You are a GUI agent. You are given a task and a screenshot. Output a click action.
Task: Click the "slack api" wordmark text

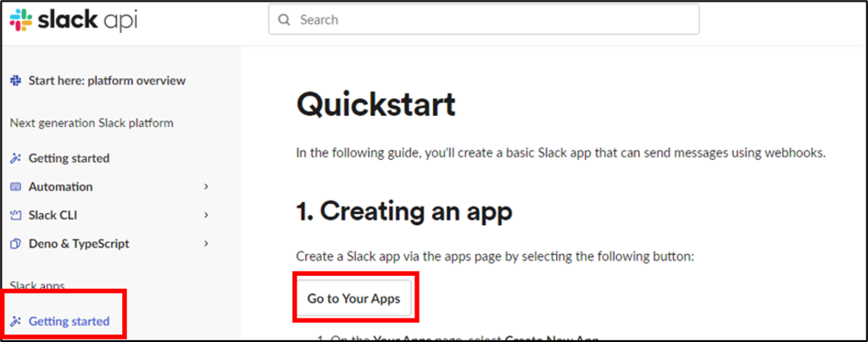(x=87, y=19)
